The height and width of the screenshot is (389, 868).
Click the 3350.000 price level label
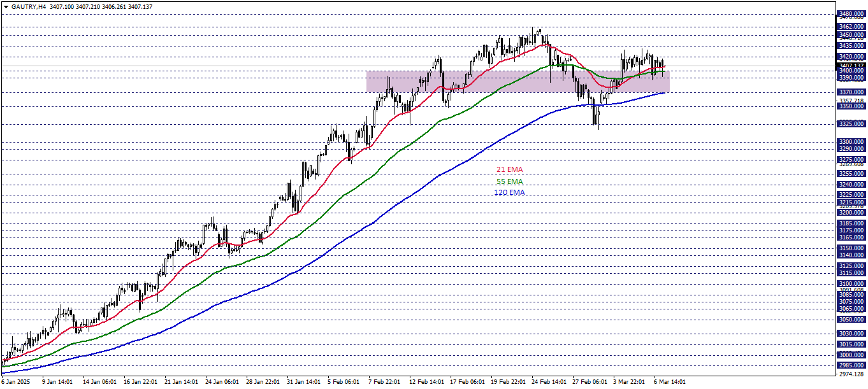point(851,106)
